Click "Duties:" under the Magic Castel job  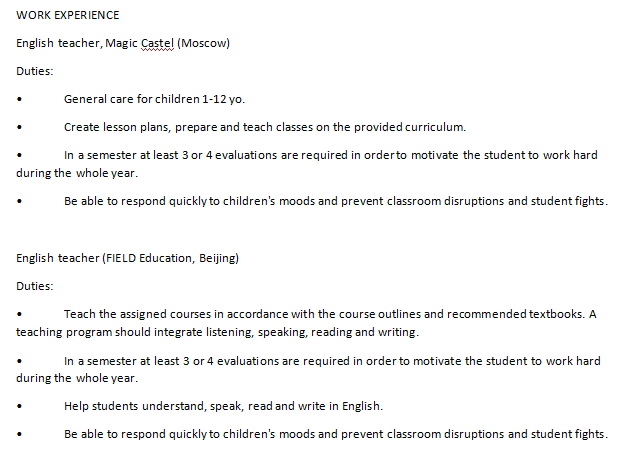tap(35, 71)
